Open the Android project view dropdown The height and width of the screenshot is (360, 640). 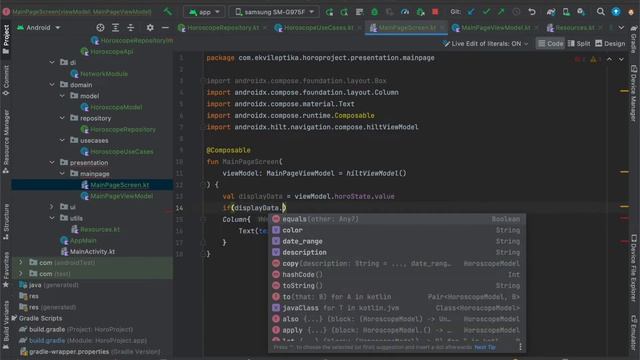coord(39,28)
